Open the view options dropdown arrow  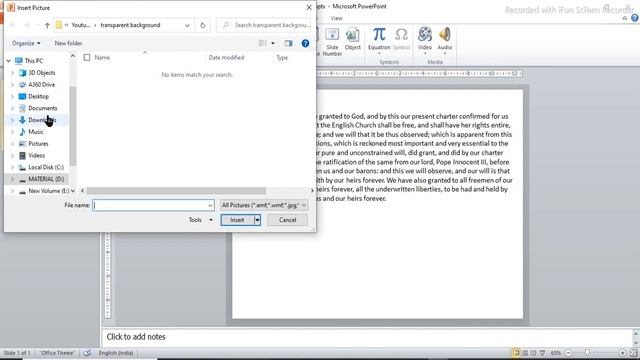pyautogui.click(x=273, y=43)
